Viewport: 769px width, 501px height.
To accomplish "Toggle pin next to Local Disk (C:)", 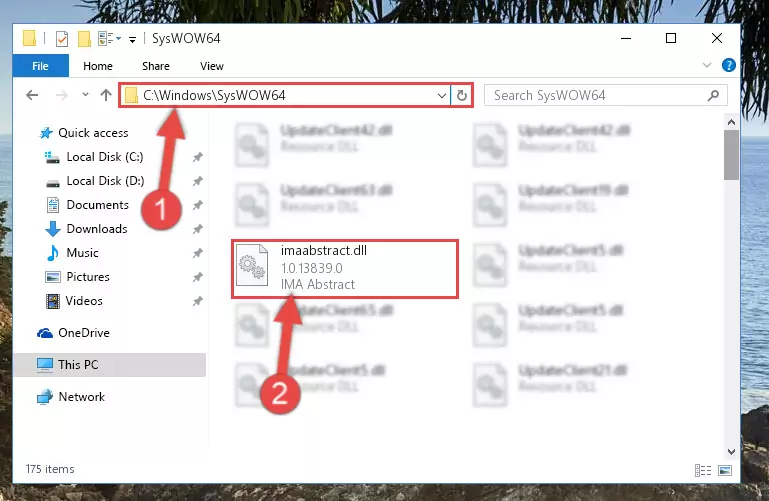I will [x=198, y=157].
